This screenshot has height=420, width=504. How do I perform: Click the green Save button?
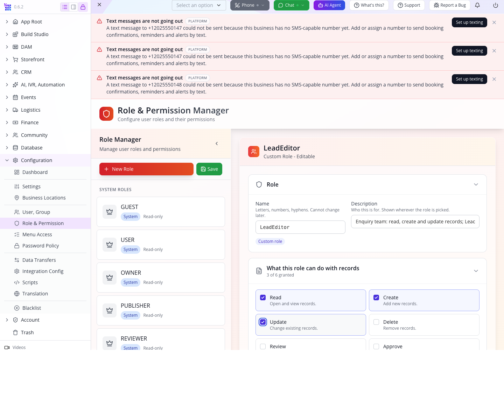[x=209, y=169]
